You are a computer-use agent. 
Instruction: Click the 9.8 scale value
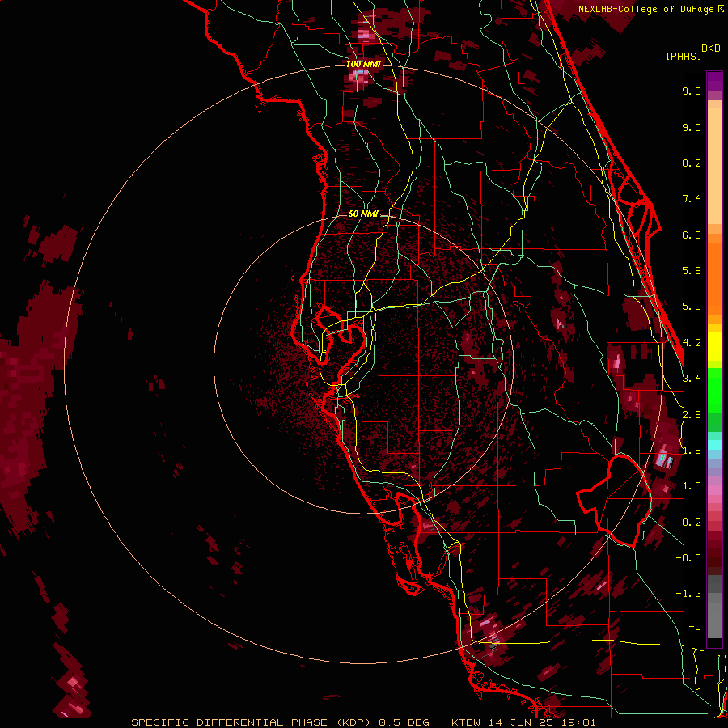click(x=692, y=91)
